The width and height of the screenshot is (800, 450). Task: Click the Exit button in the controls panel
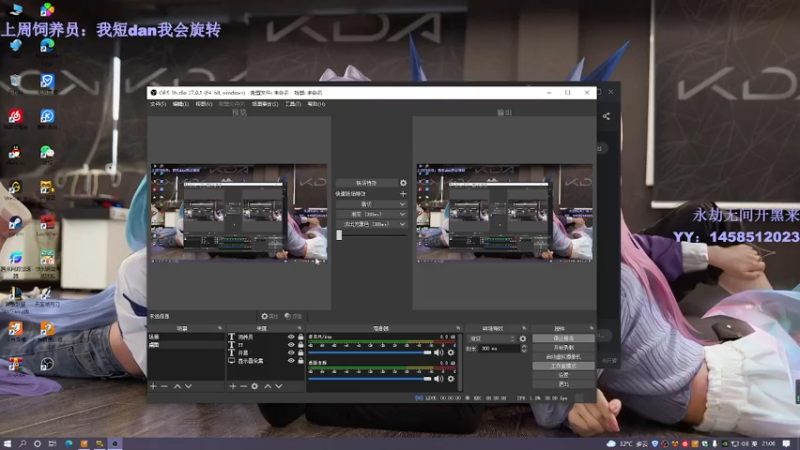pos(563,384)
